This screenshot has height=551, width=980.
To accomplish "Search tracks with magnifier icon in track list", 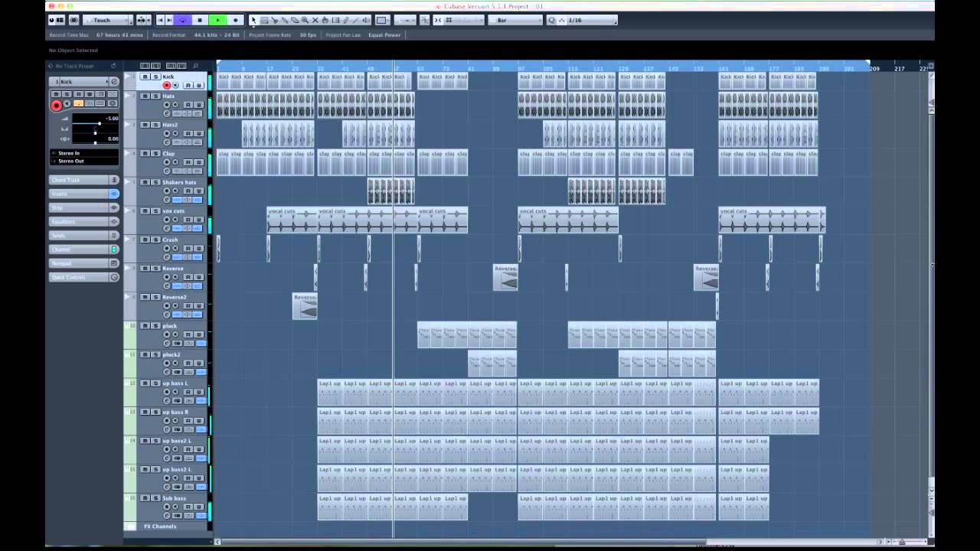I will coord(195,66).
